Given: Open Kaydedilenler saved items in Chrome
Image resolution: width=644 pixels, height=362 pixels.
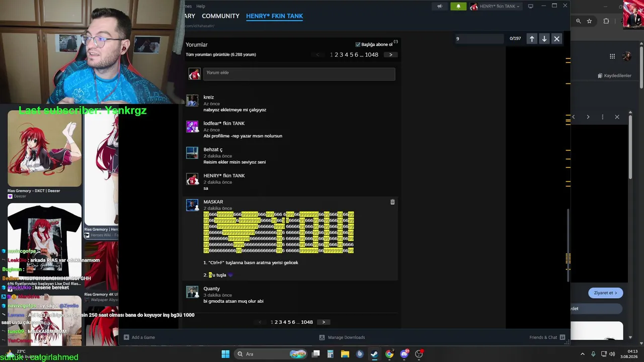Looking at the screenshot, I should 614,76.
